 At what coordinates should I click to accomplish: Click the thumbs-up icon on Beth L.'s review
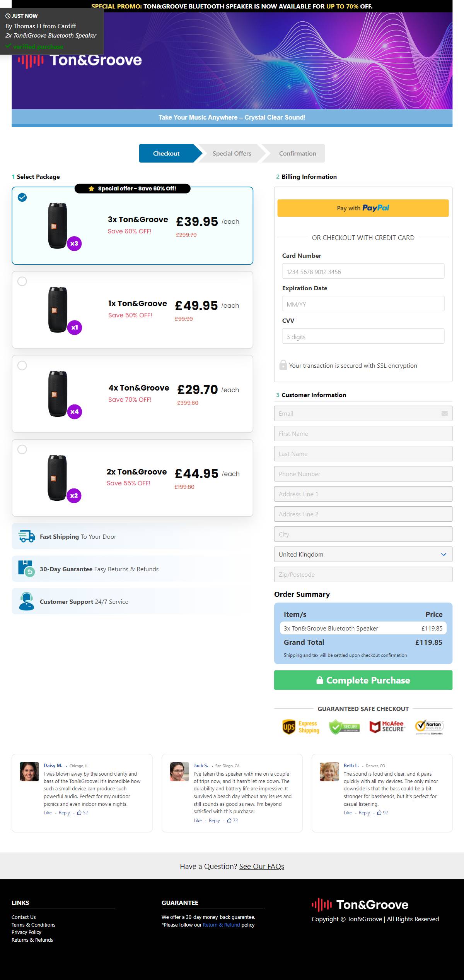click(379, 813)
